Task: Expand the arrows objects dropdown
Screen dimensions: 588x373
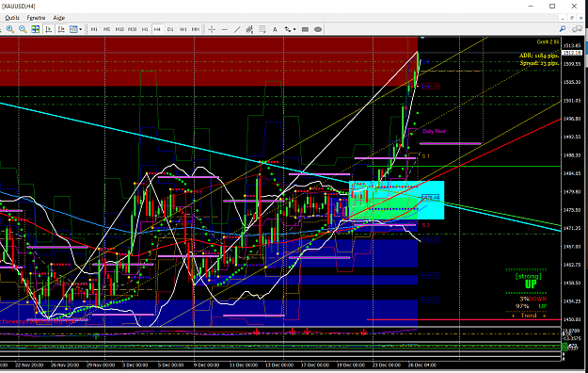Action: [x=294, y=29]
